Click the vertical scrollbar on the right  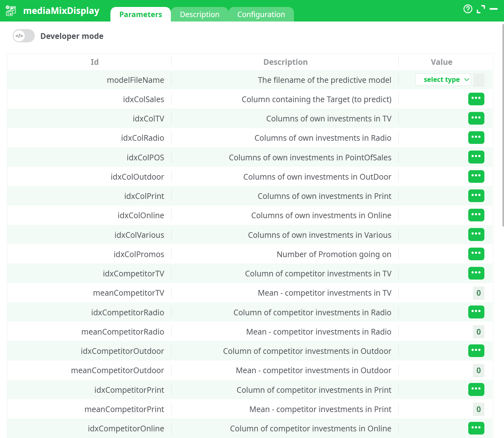tap(503, 126)
